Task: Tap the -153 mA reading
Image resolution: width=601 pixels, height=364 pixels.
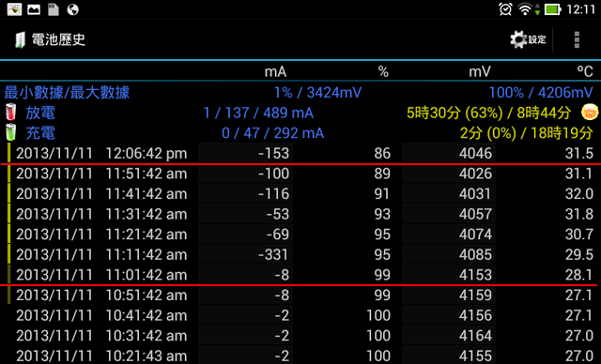Action: click(273, 154)
